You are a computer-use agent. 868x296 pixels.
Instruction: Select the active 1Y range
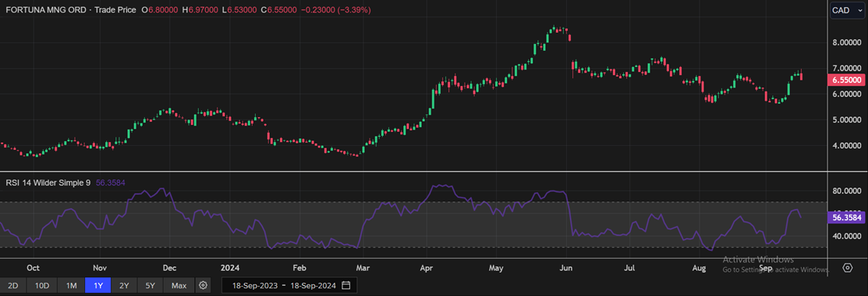pyautogui.click(x=97, y=286)
